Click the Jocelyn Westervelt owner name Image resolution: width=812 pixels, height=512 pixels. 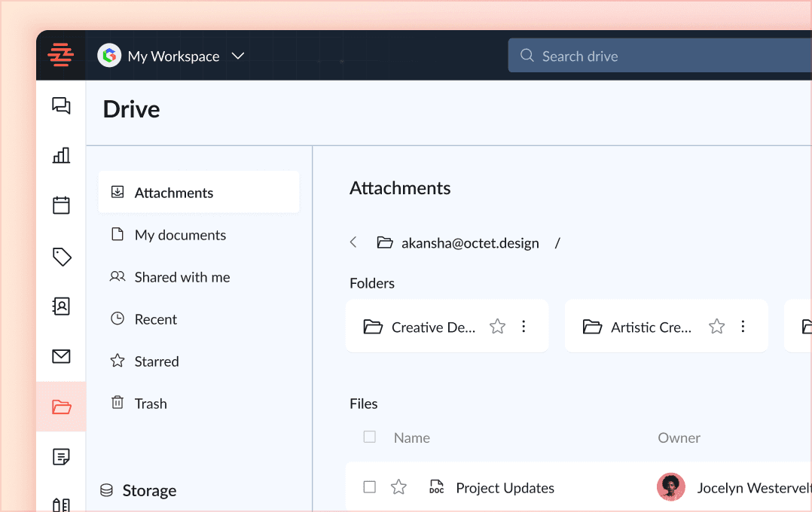pos(754,488)
